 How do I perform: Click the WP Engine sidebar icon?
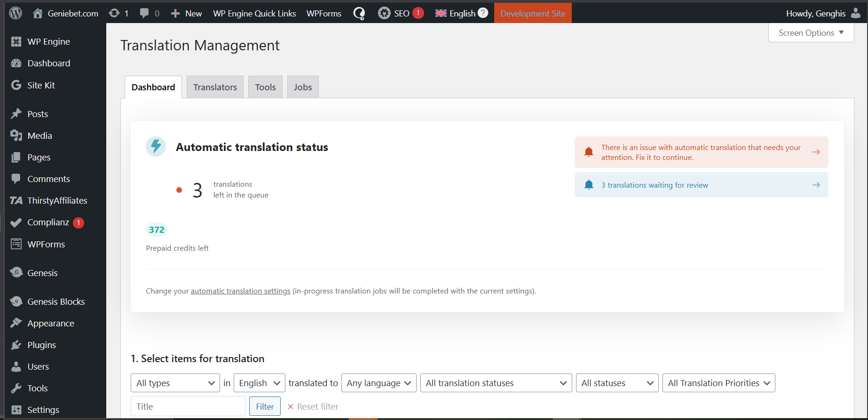(16, 41)
